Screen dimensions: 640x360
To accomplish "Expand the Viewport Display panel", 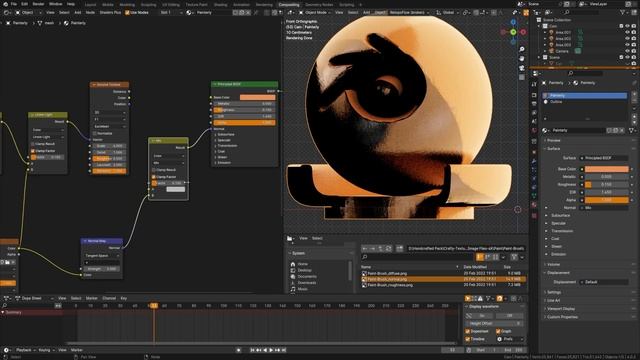I will click(560, 309).
